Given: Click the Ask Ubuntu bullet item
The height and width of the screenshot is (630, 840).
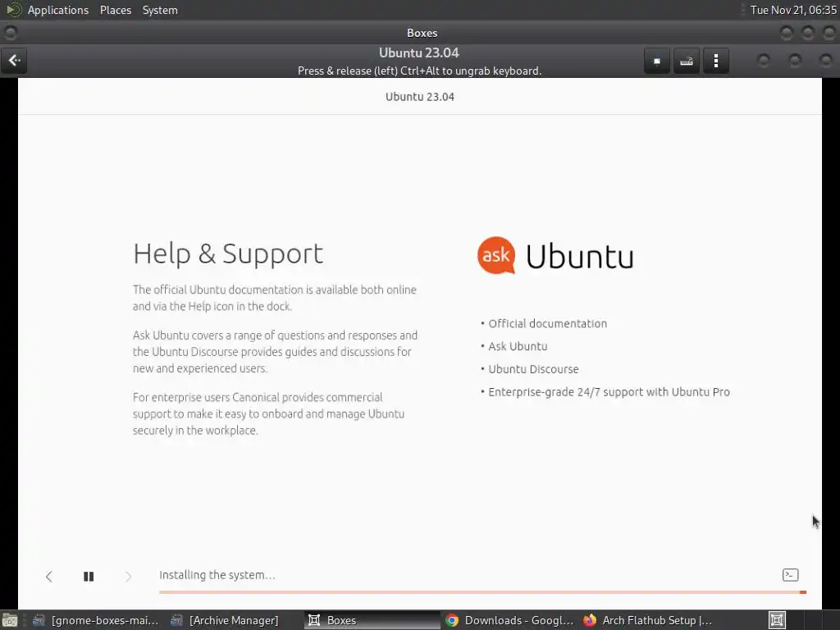Looking at the screenshot, I should pos(518,346).
